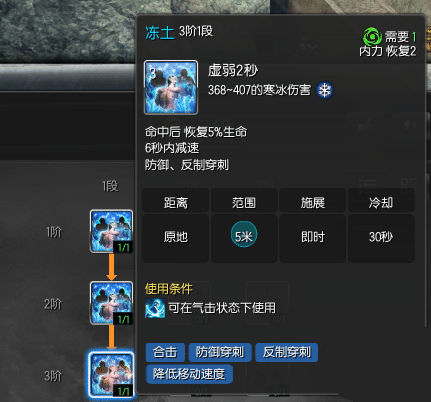The height and width of the screenshot is (402, 431).
Task: Click the 降低移动速度 tag
Action: (189, 374)
